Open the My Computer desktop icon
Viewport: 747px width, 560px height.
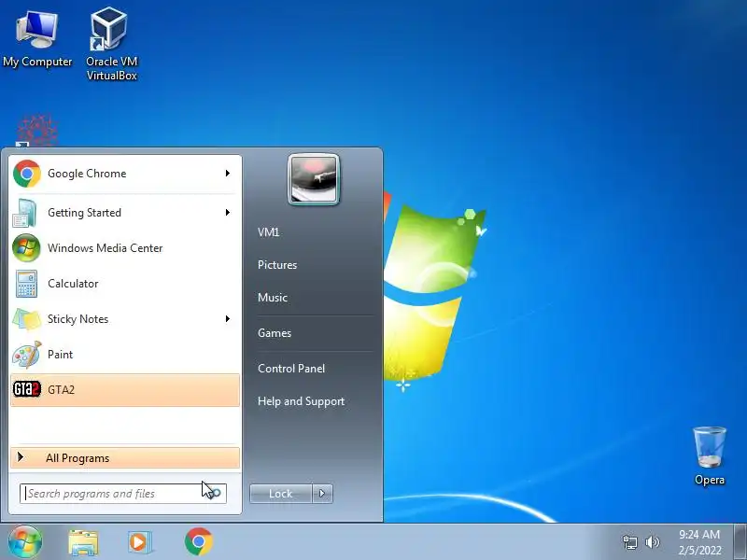37,39
